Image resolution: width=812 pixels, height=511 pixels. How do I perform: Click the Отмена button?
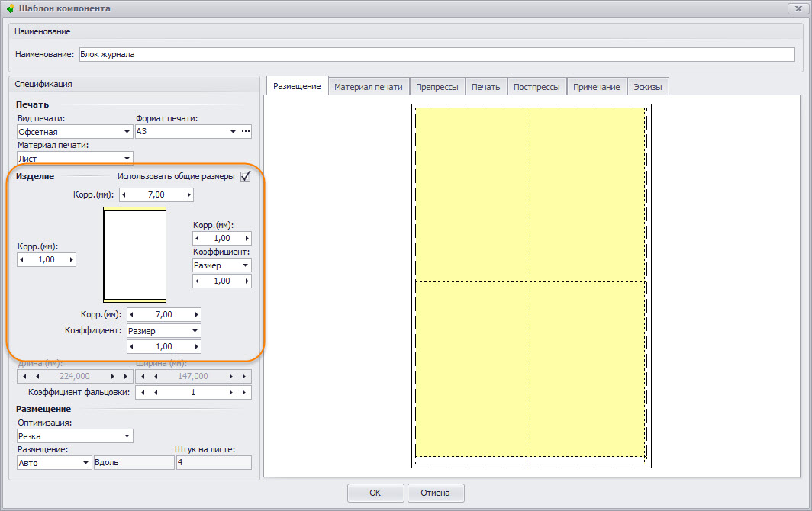pyautogui.click(x=436, y=493)
